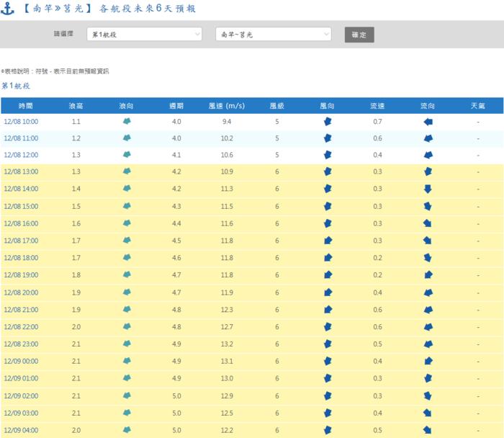The image size is (504, 438).
Task: Click the anchor icon beside the route title
Action: click(x=9, y=9)
